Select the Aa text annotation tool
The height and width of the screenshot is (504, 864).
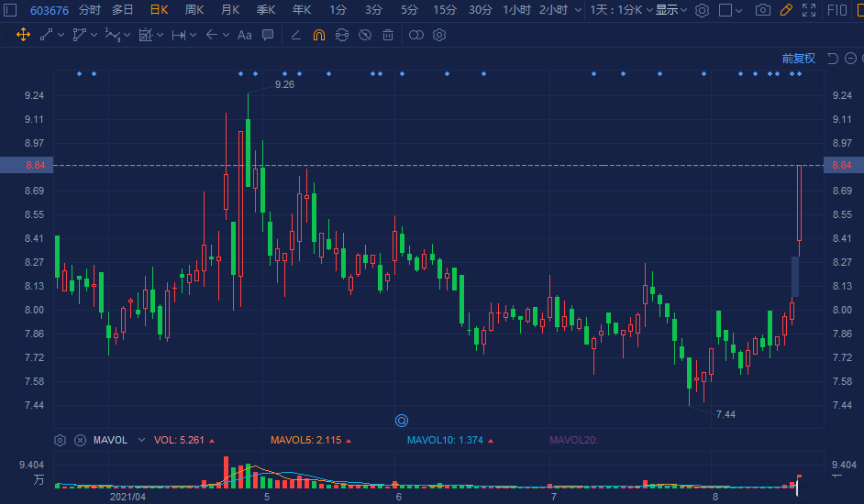click(244, 35)
